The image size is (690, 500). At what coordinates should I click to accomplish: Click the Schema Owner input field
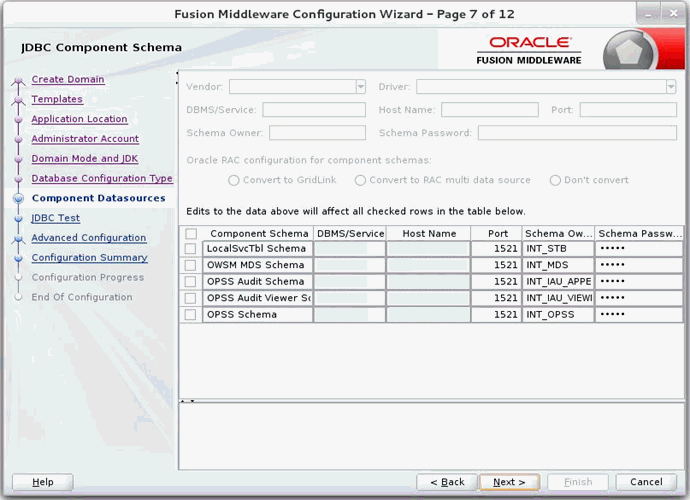point(317,133)
